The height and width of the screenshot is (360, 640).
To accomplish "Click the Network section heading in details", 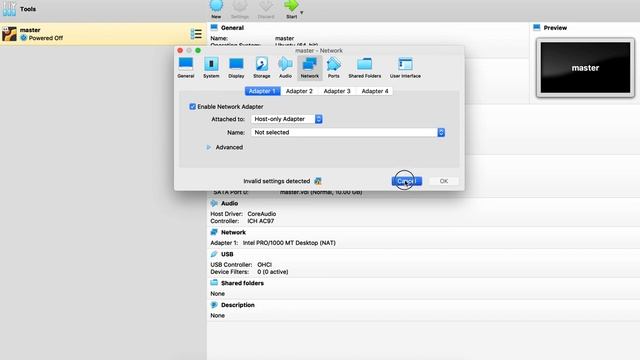I will [233, 232].
